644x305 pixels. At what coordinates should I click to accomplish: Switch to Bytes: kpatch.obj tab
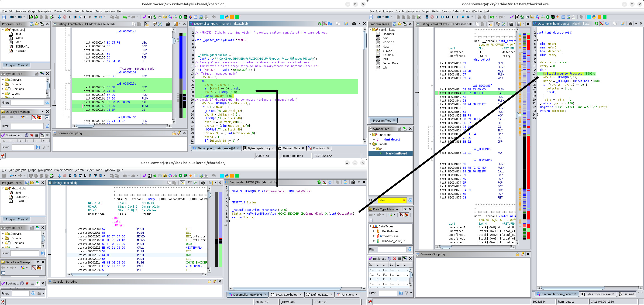[258, 148]
